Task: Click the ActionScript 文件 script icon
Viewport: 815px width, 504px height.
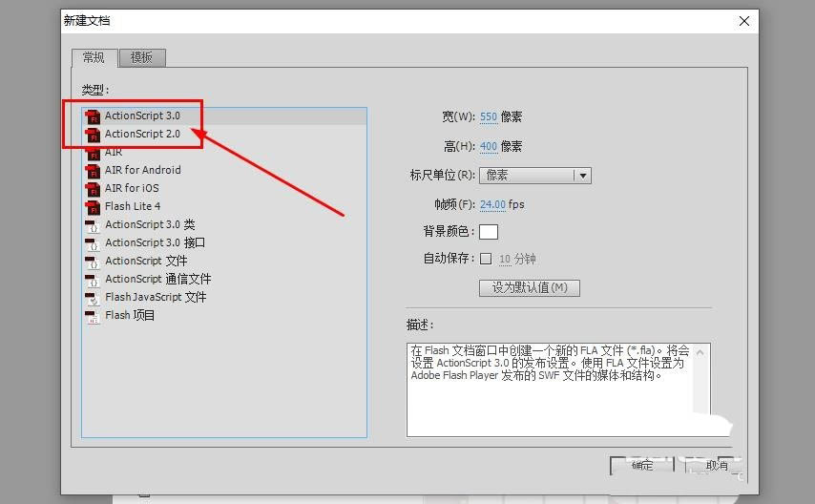Action: pos(93,262)
